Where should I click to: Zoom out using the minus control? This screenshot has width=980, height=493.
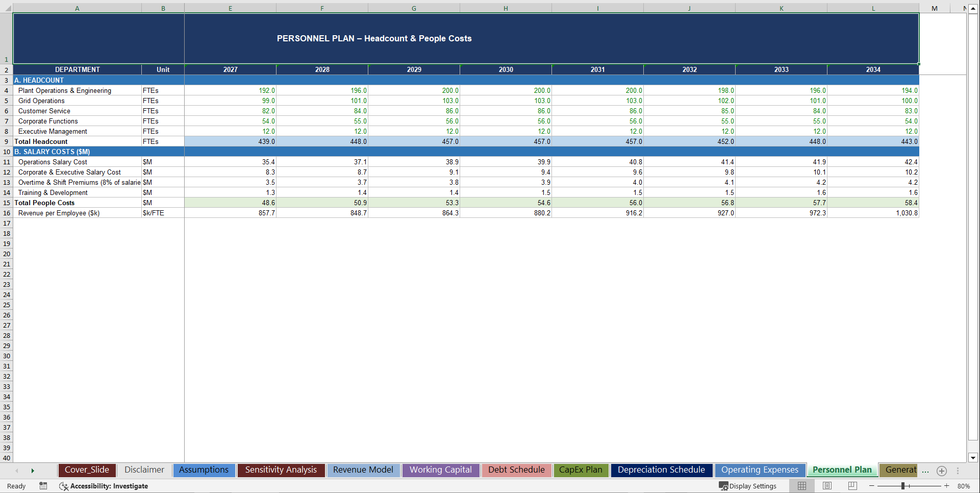872,486
